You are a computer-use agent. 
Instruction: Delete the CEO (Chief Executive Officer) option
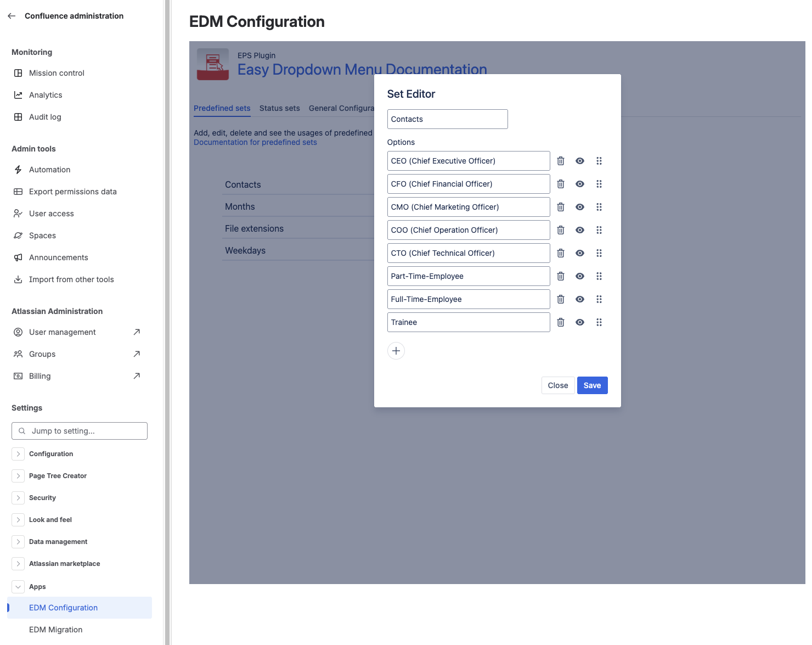click(561, 161)
